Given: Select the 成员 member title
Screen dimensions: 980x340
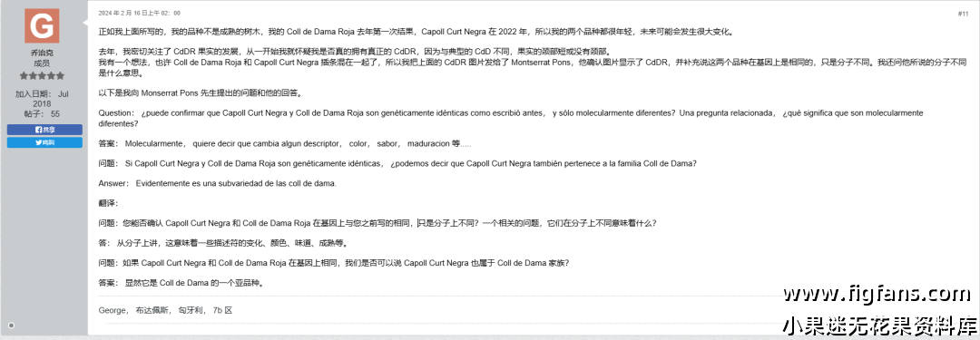Looking at the screenshot, I should (42, 63).
